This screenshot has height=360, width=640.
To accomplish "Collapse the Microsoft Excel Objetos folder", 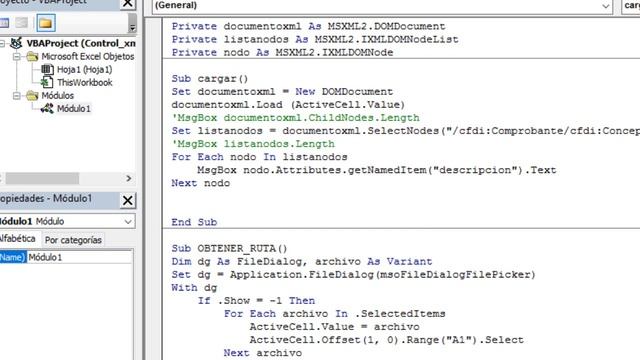I will pyautogui.click(x=16, y=56).
